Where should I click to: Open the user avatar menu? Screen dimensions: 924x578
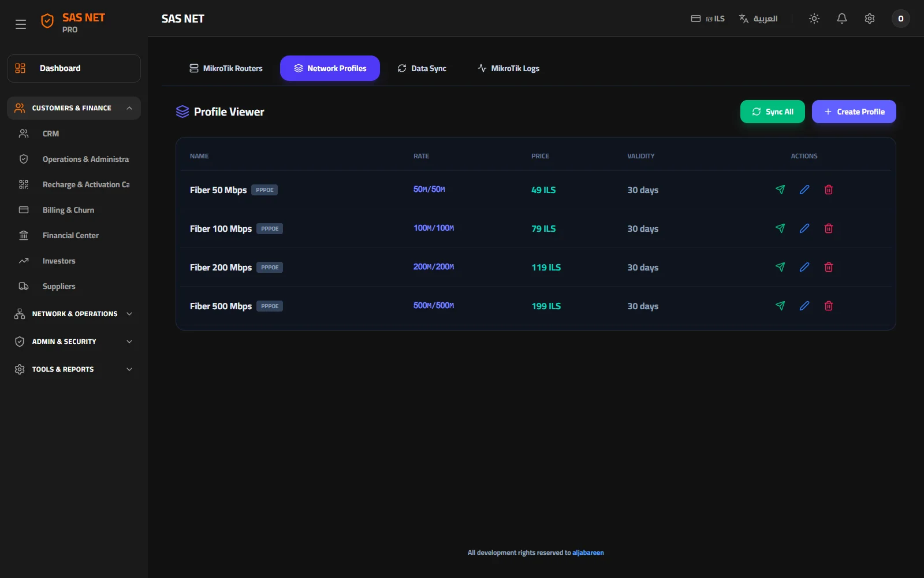[x=901, y=18]
